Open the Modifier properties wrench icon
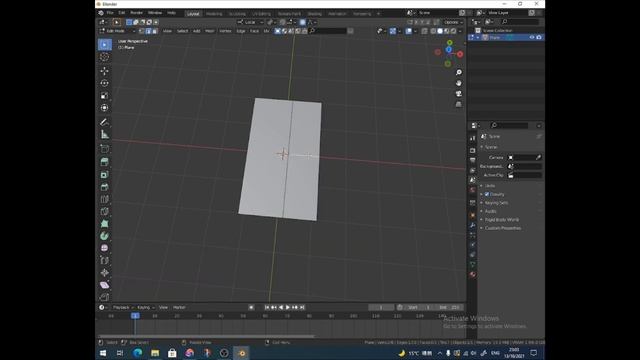The width and height of the screenshot is (640, 360). coord(473,225)
